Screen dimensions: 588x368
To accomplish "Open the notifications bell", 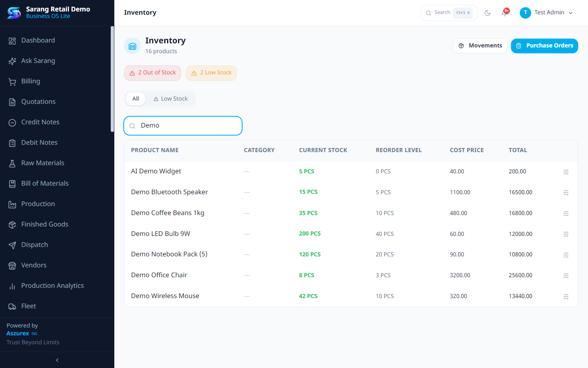I will (505, 13).
